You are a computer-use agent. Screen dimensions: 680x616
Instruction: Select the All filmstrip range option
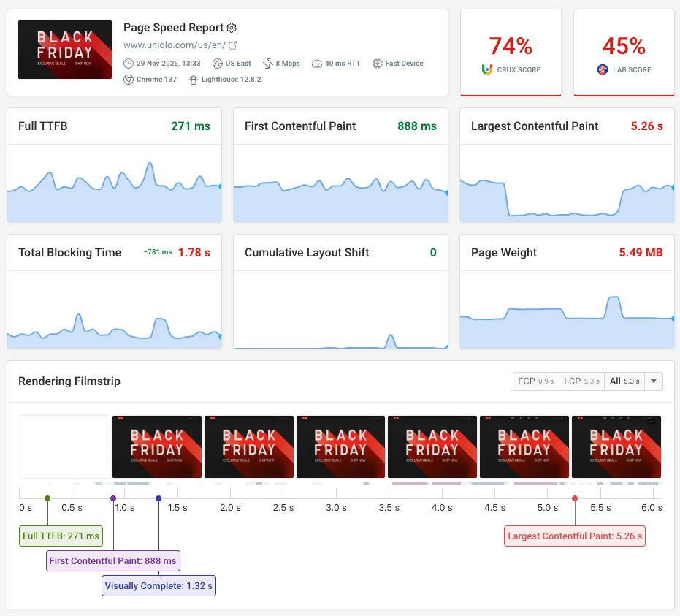coord(623,381)
